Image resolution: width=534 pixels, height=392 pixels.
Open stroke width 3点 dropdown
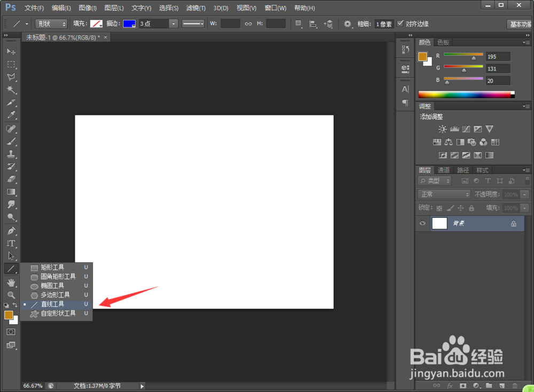coord(174,24)
